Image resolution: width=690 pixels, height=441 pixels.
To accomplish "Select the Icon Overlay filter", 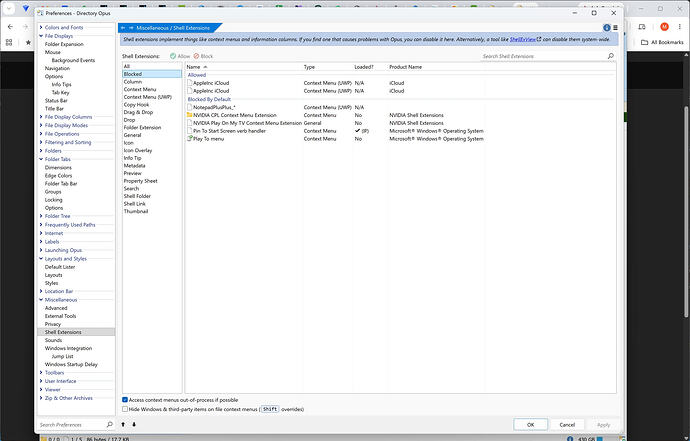I will click(x=152, y=150).
